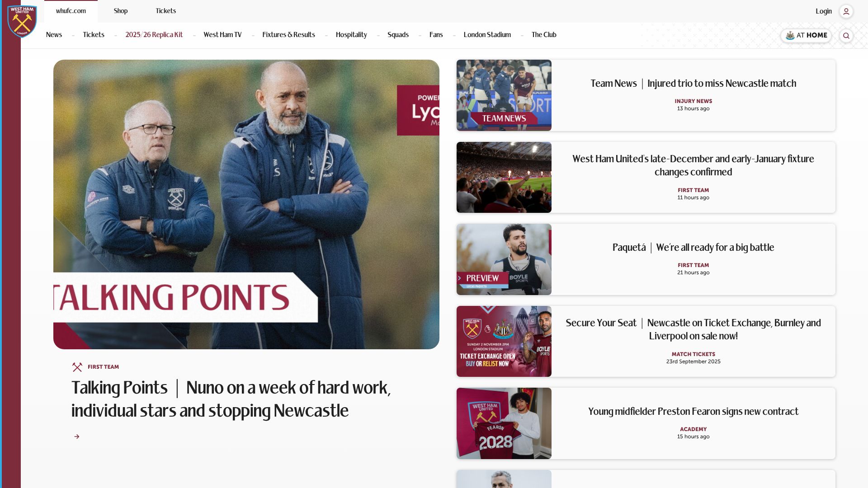The width and height of the screenshot is (868, 488).
Task: Click the Newcastle crest in the At Home button
Action: (x=790, y=35)
